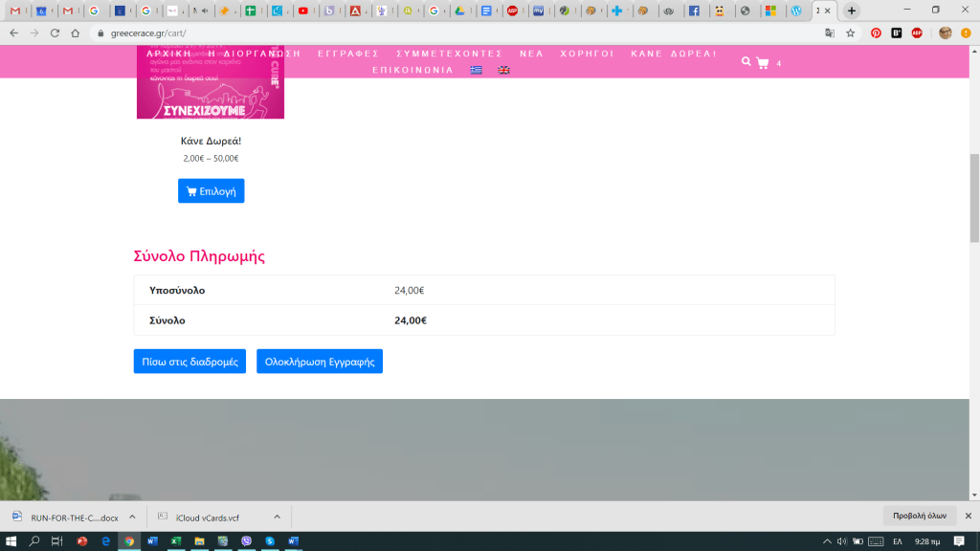Open Google Translate icon in address bar

click(830, 33)
